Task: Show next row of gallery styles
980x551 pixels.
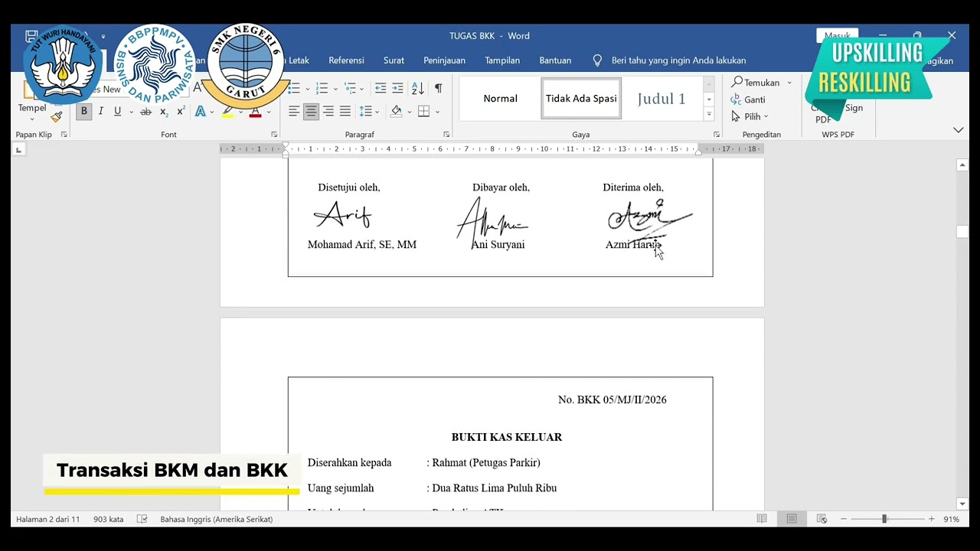Action: (709, 99)
